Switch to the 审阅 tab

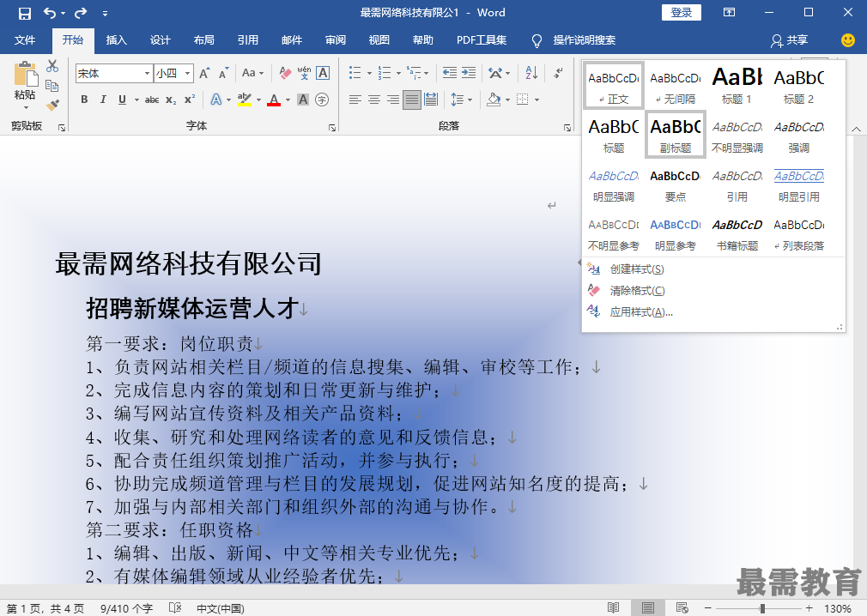[336, 40]
